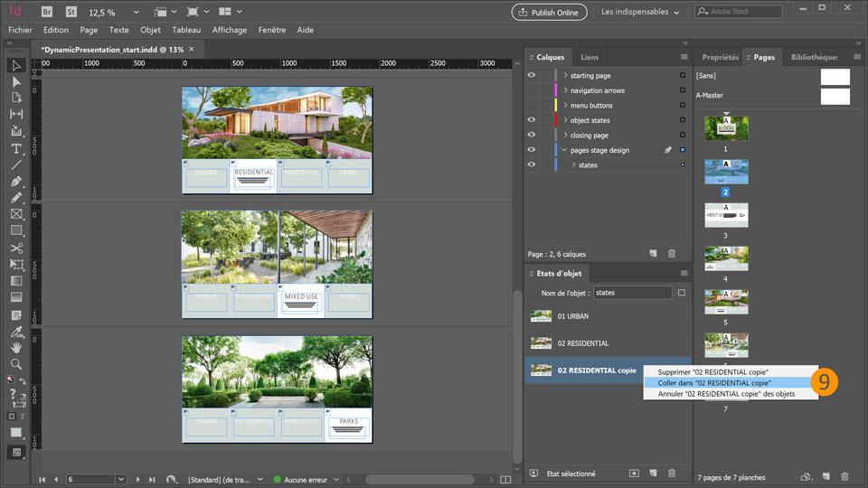The image size is (868, 488).
Task: Select the Pencil tool
Action: tap(16, 198)
